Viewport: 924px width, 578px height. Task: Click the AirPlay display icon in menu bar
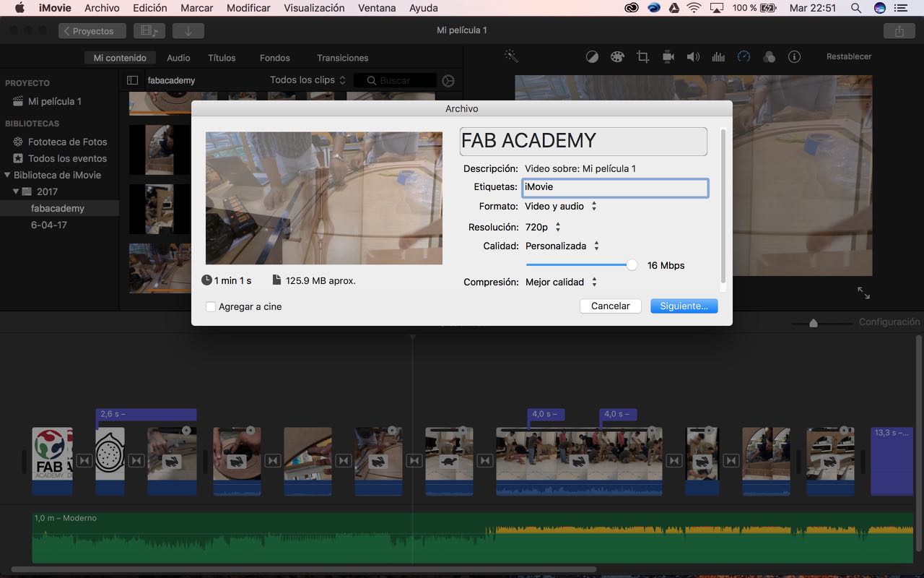[717, 8]
